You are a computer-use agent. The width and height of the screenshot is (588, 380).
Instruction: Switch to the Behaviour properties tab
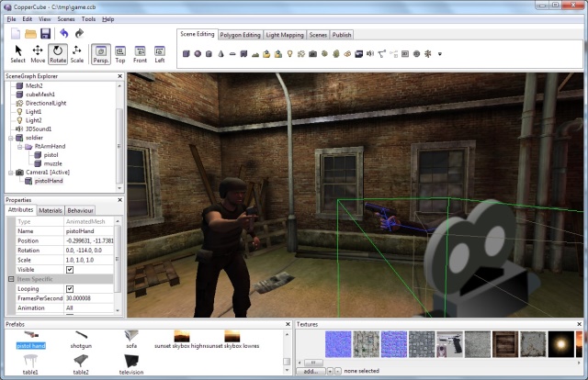(x=80, y=210)
